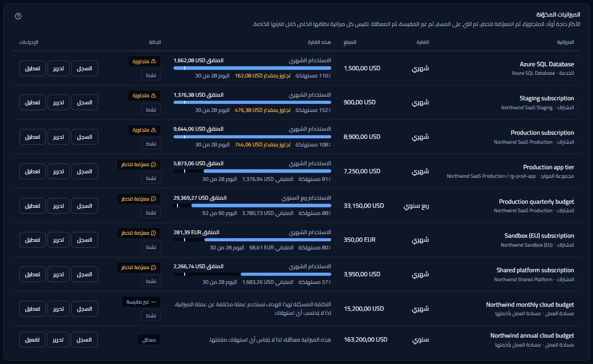Click the Azure SQL Database usage progress bar
593x364 pixels.
[x=252, y=68]
